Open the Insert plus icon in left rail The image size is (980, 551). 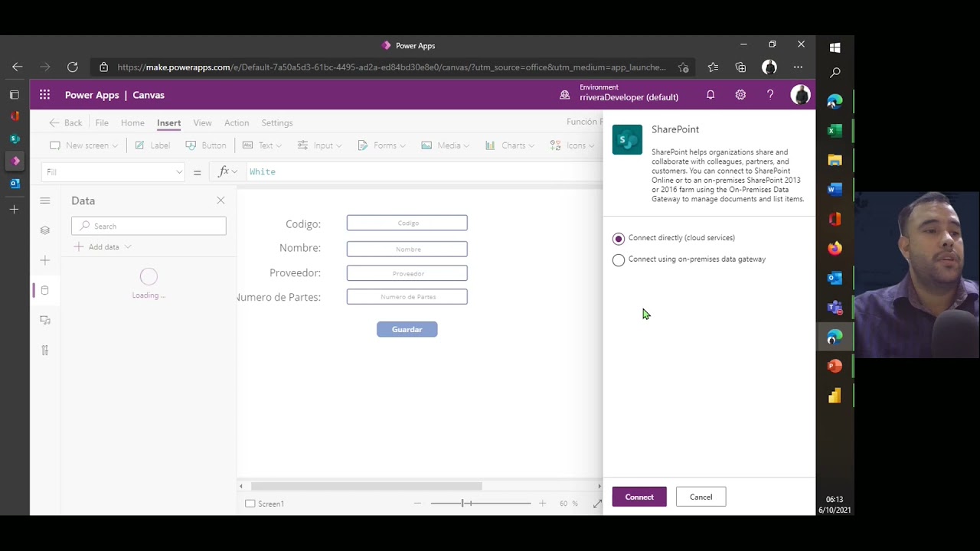coord(45,260)
